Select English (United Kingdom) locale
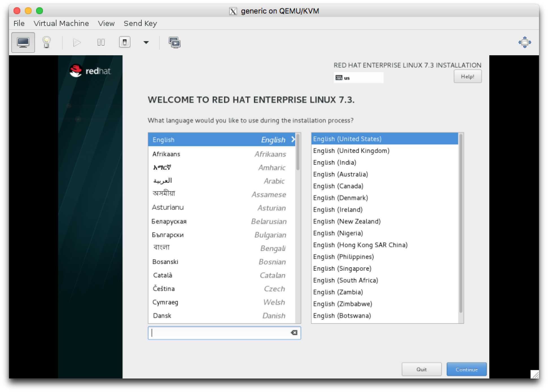 click(x=385, y=151)
